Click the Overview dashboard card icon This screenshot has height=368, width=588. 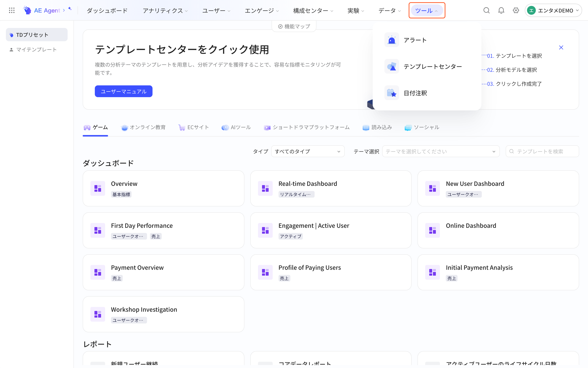click(x=98, y=188)
